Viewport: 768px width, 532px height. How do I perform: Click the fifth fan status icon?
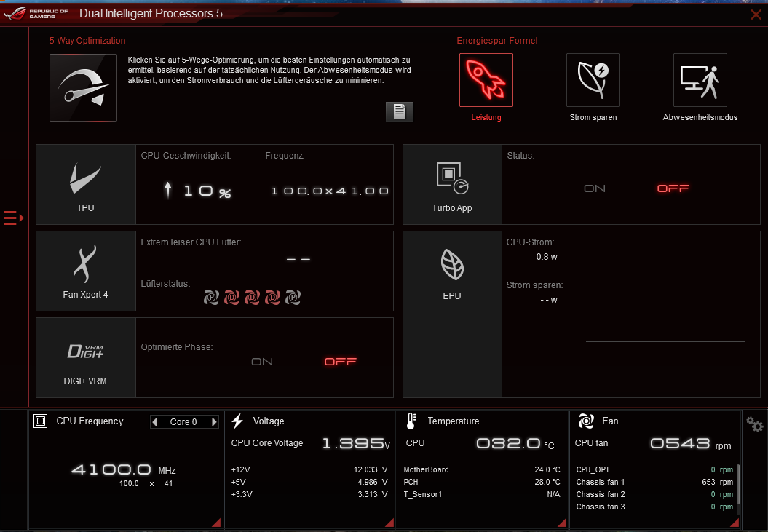pos(293,297)
